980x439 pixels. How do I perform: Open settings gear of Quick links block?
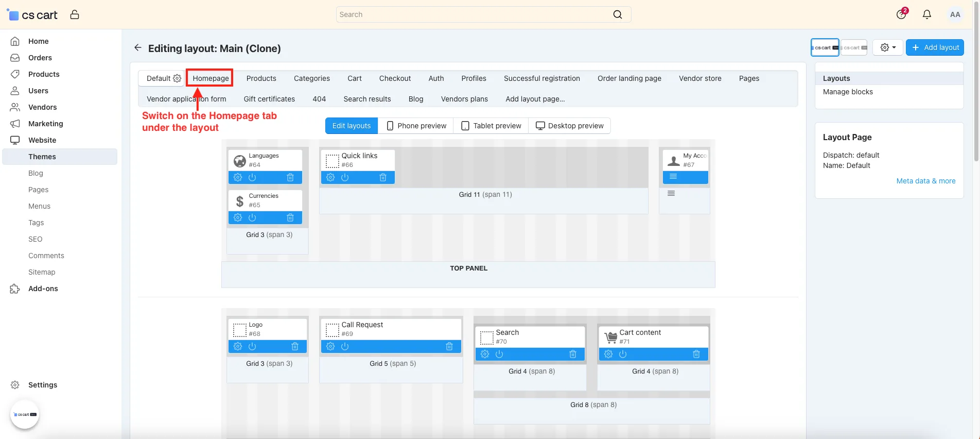tap(330, 177)
